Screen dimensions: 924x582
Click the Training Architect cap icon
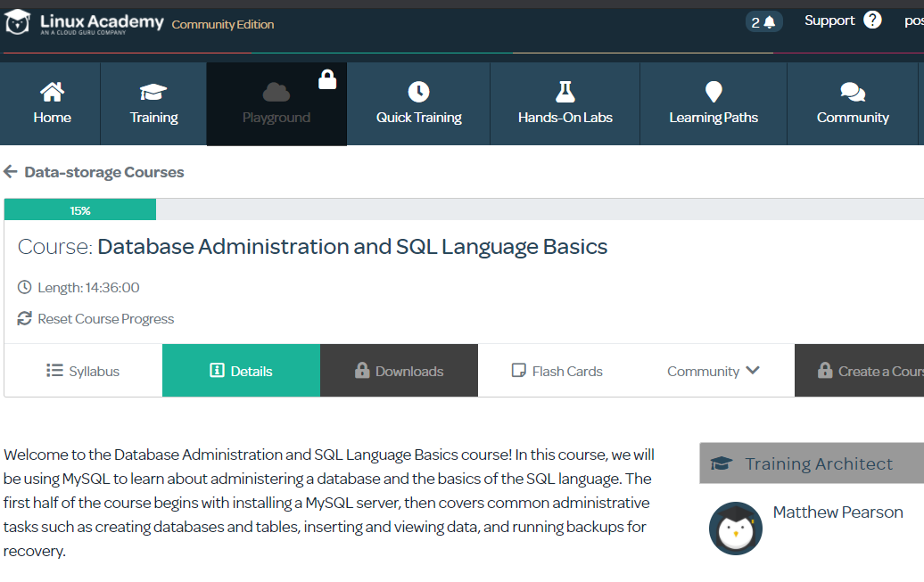coord(722,463)
